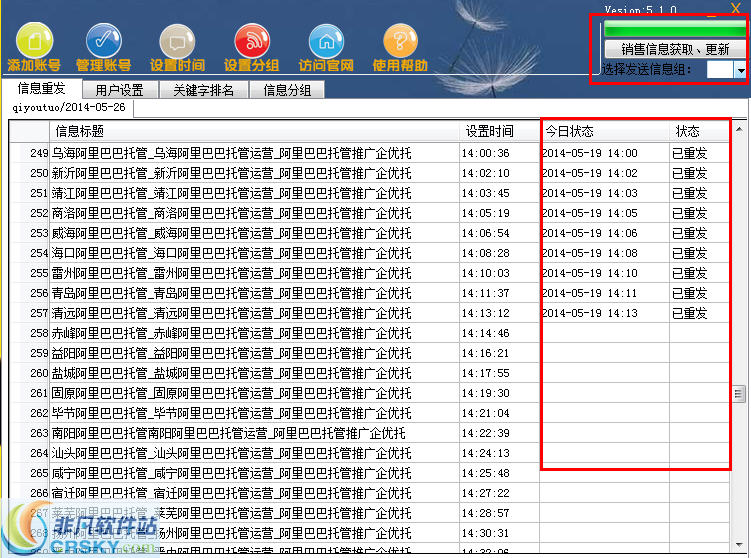Close the window with the orange X
The height and width of the screenshot is (558, 751).
[x=736, y=7]
